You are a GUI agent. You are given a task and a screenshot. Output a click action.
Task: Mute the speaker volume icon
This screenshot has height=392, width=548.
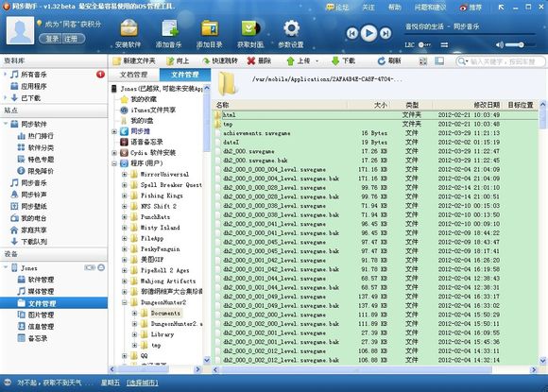click(x=500, y=44)
